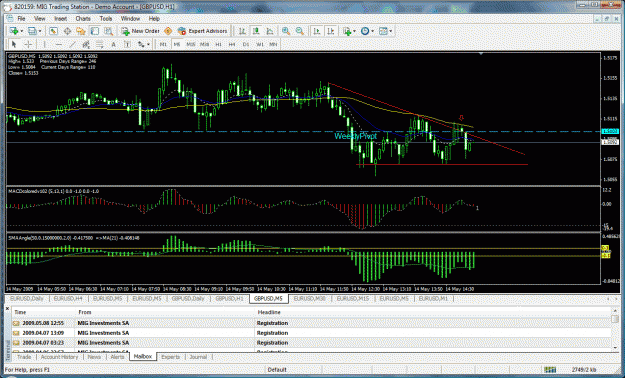
Task: Expand the Indicators dropdown arrow
Action: [354, 31]
